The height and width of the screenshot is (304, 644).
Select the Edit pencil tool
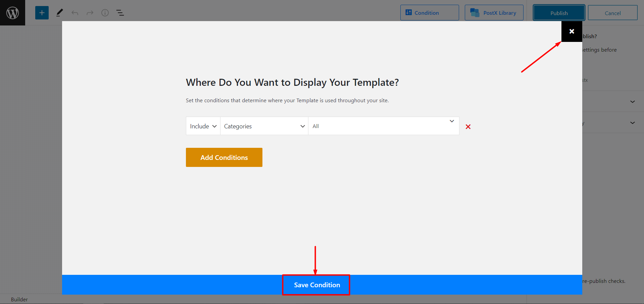[x=59, y=12]
